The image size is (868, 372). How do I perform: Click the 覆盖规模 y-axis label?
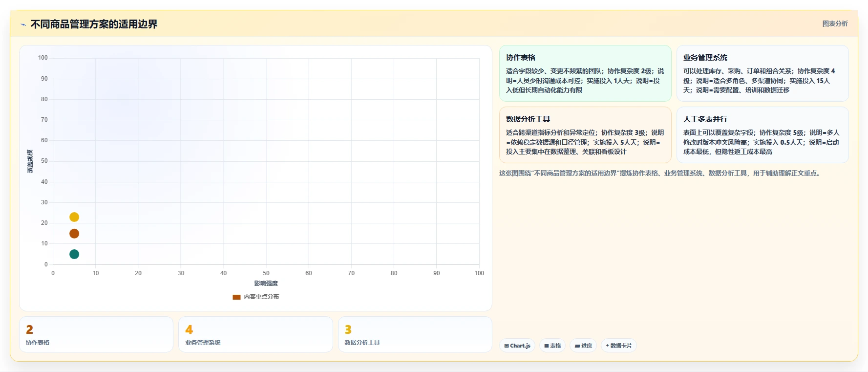tap(30, 161)
